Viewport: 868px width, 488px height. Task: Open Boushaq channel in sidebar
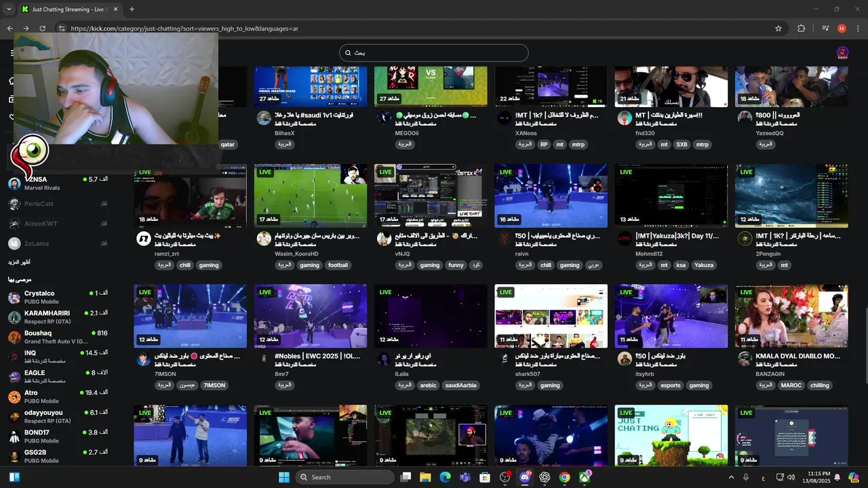coord(58,337)
